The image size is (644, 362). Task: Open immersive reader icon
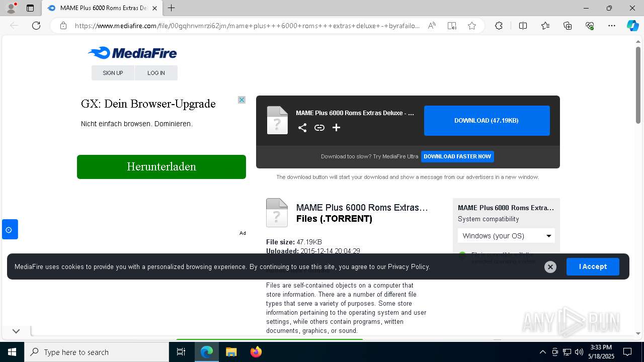click(x=452, y=26)
